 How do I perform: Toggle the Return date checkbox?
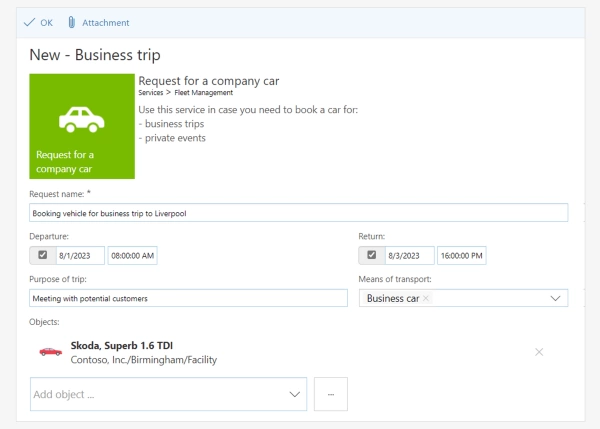371,255
